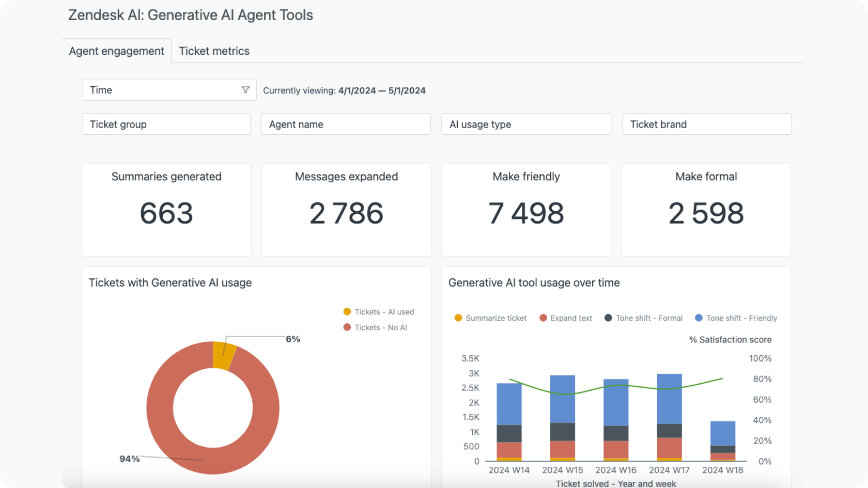Screen dimensions: 868x488
Task: Toggle the Tickets - No AI legend entry
Action: (x=347, y=327)
